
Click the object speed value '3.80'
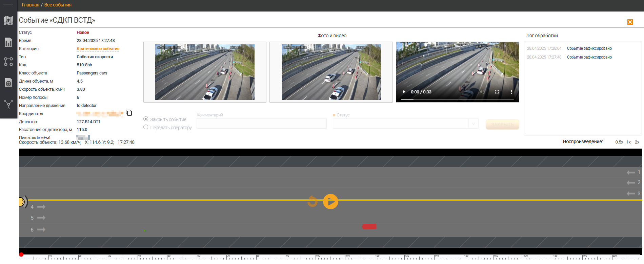(81, 89)
